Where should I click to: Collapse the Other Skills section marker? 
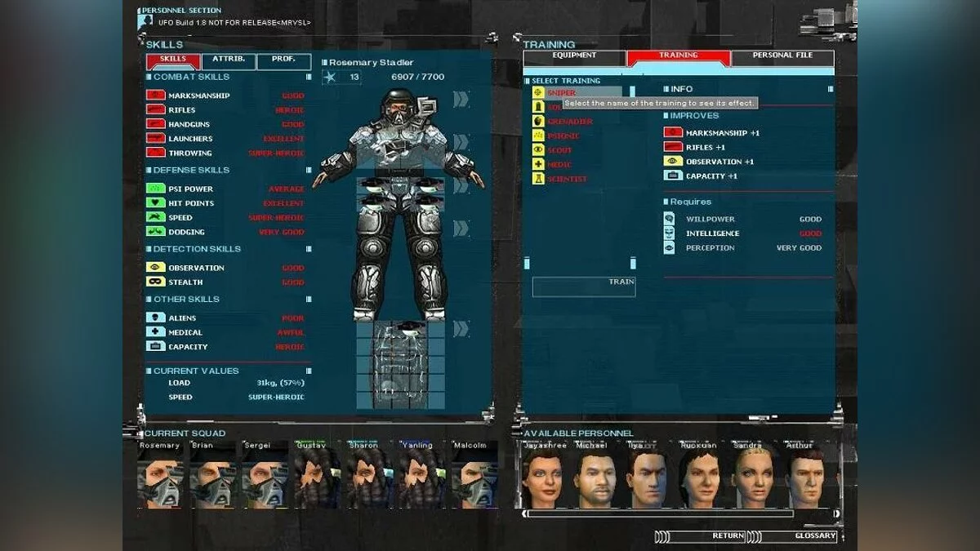pyautogui.click(x=309, y=299)
